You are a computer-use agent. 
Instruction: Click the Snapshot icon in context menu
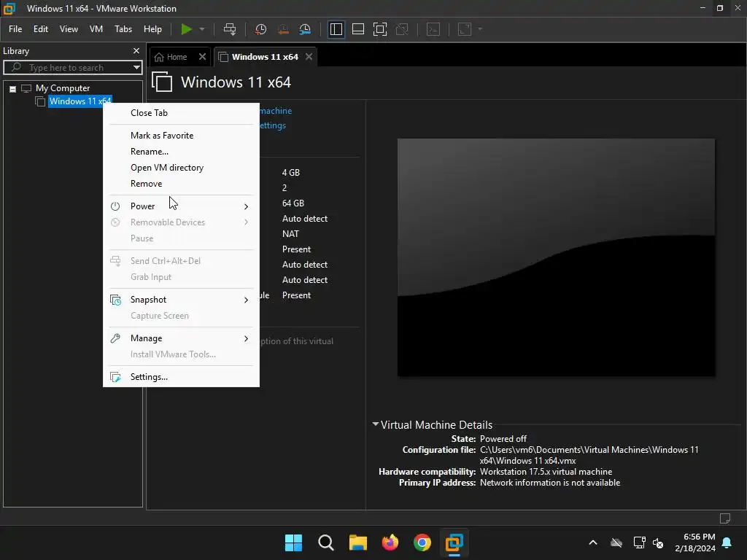(115, 300)
